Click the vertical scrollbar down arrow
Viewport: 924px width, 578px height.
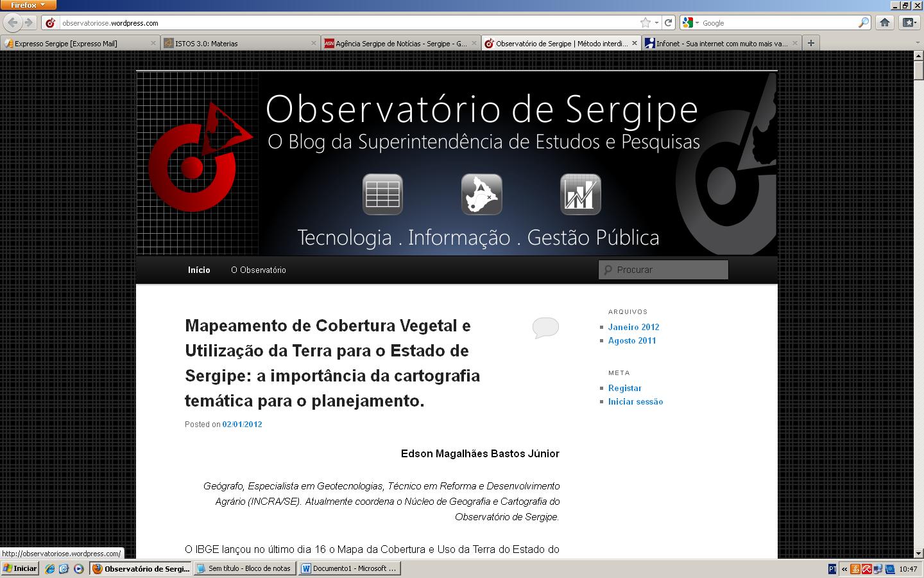(918, 553)
